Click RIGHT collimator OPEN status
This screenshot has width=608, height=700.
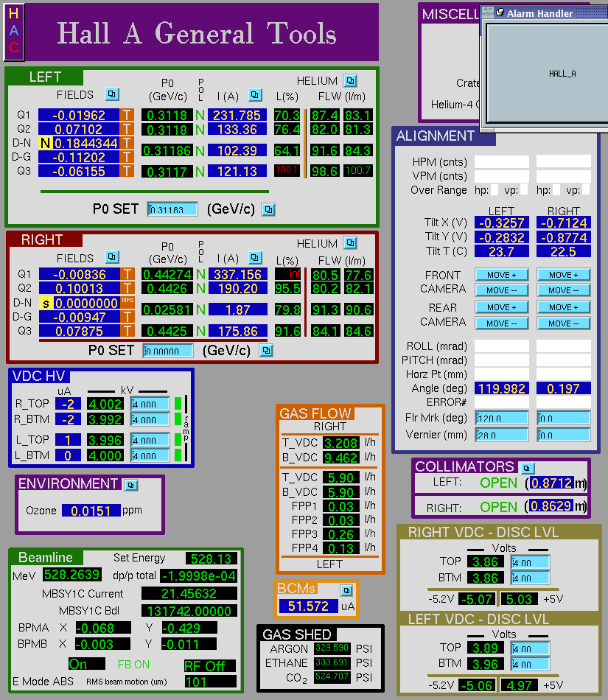coord(499,507)
